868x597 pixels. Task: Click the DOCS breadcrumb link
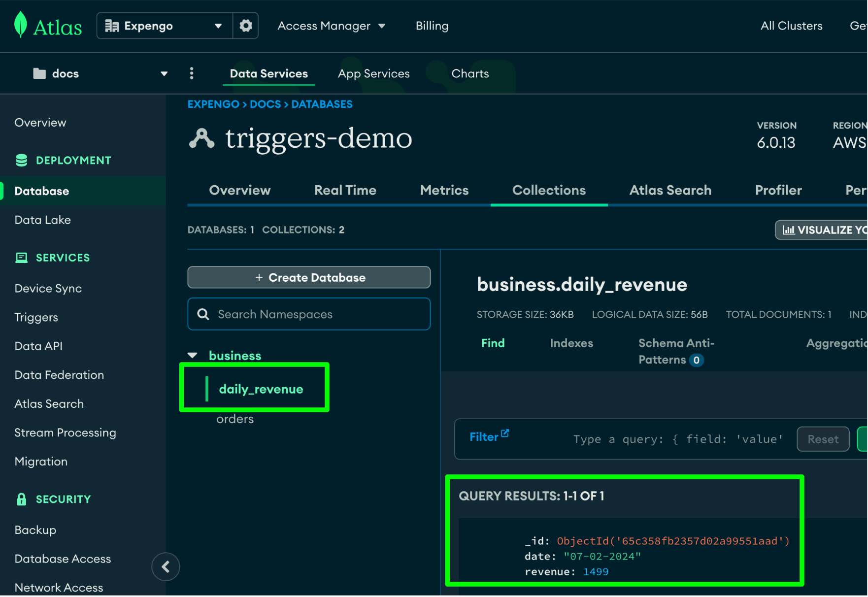tap(265, 104)
